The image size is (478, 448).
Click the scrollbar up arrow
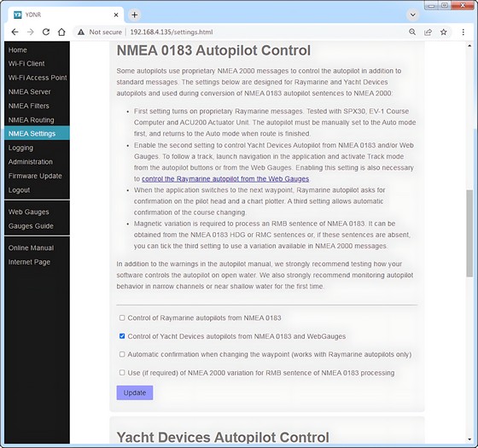point(469,46)
